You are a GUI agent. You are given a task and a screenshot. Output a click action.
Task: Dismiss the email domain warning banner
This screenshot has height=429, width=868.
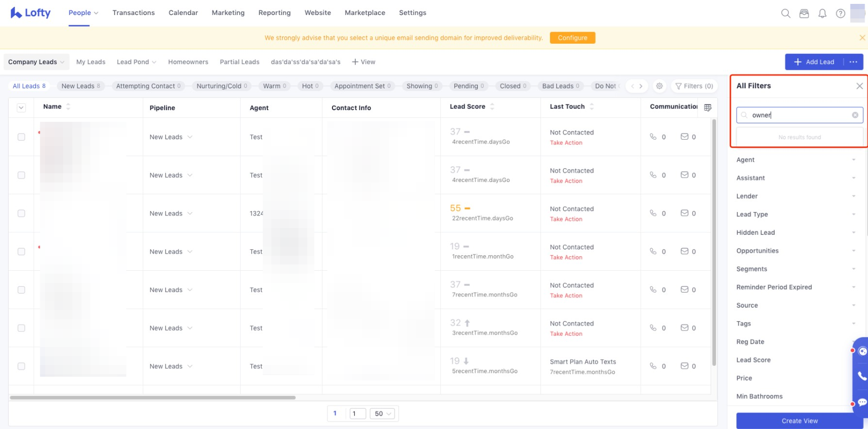coord(862,38)
